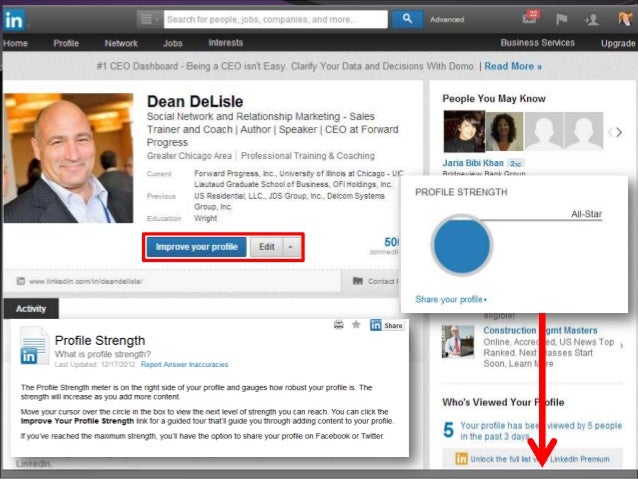
Task: Click the LinkedIn Share button in article
Action: [387, 325]
